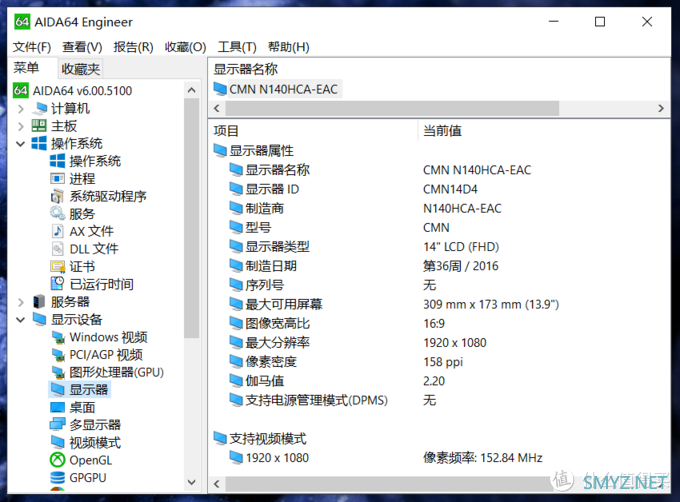Click the 证书 (certificates) icon
Image resolution: width=680 pixels, height=502 pixels.
pyautogui.click(x=58, y=267)
